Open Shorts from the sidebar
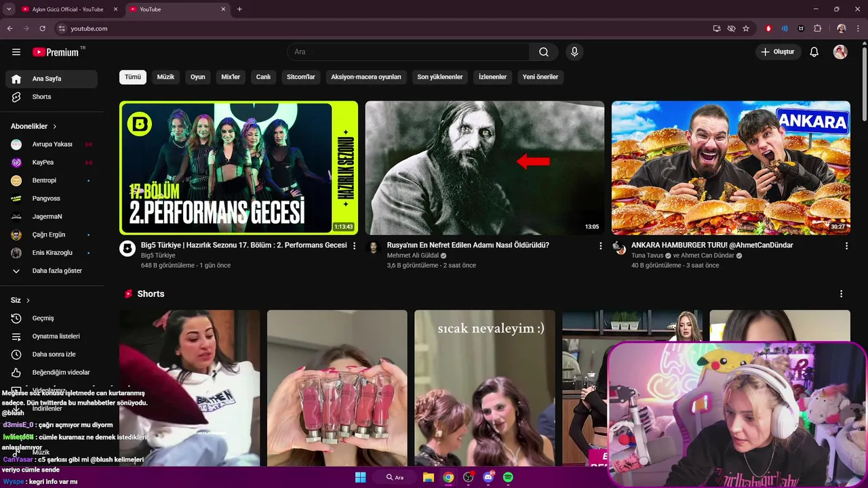The image size is (868, 488). click(52, 97)
